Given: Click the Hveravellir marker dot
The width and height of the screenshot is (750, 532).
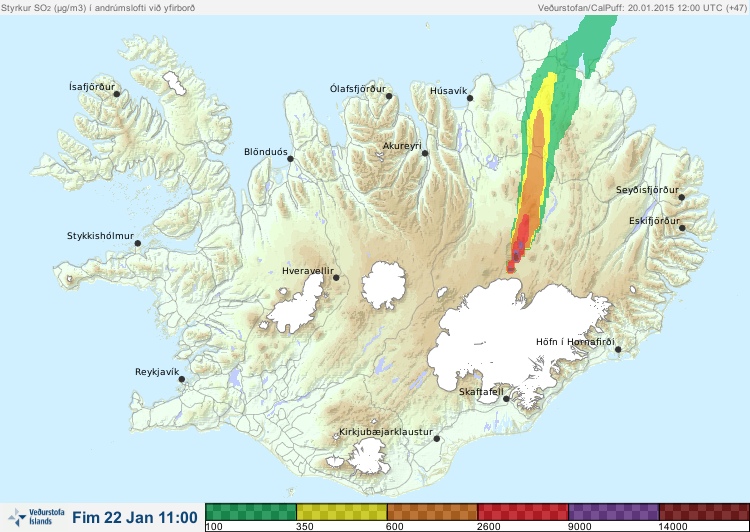Looking at the screenshot, I should coord(336,277).
